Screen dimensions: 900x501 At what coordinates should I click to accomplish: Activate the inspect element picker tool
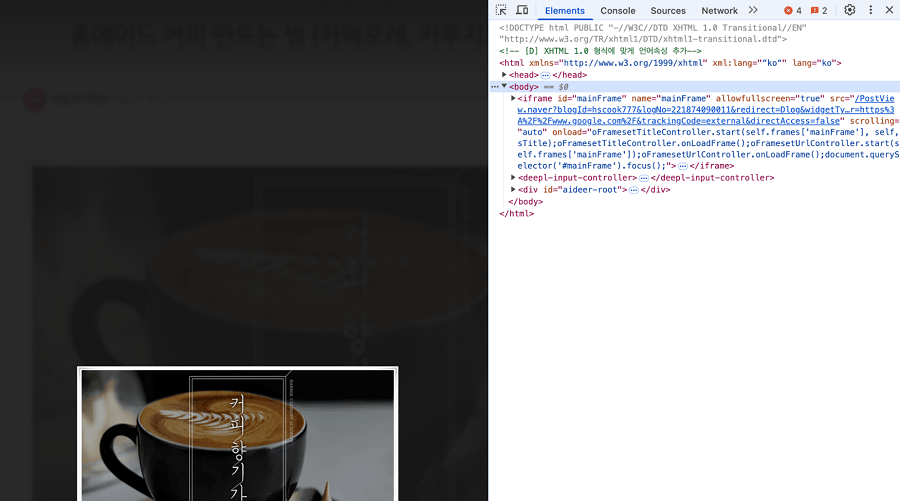pyautogui.click(x=502, y=10)
